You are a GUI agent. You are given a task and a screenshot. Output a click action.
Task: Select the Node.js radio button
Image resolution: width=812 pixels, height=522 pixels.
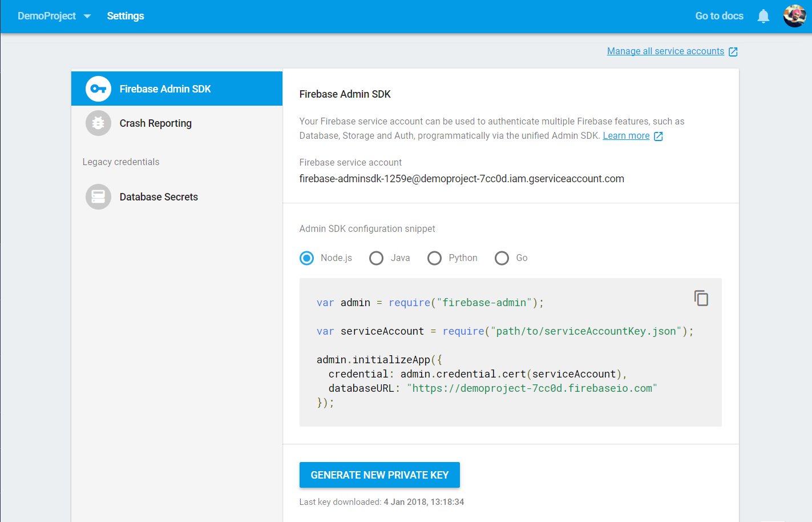tap(306, 258)
